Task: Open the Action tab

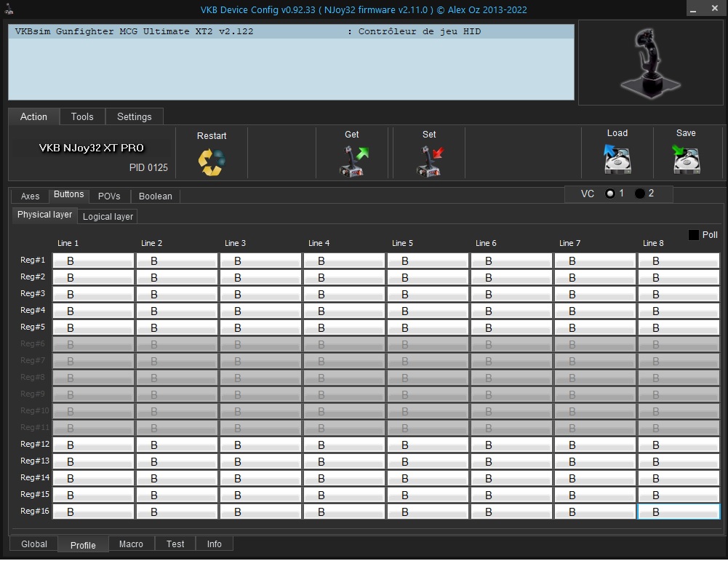Action: click(x=33, y=116)
